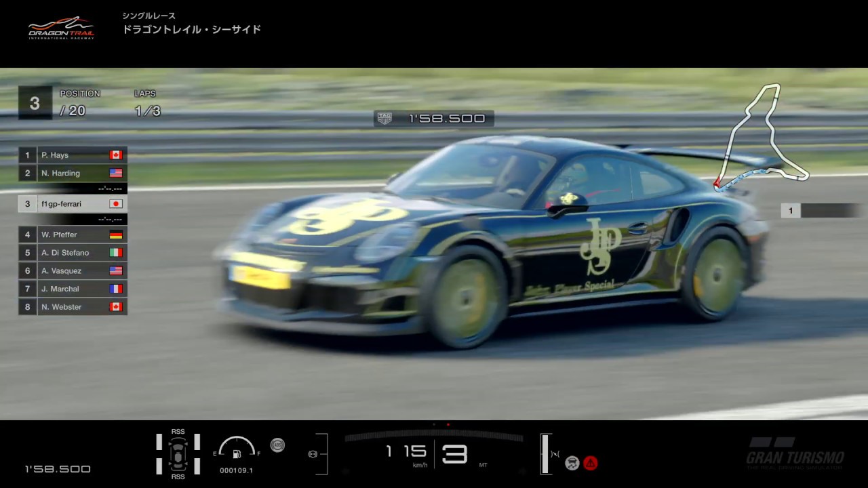Click the Dragon Trail raceway logo

[x=61, y=28]
